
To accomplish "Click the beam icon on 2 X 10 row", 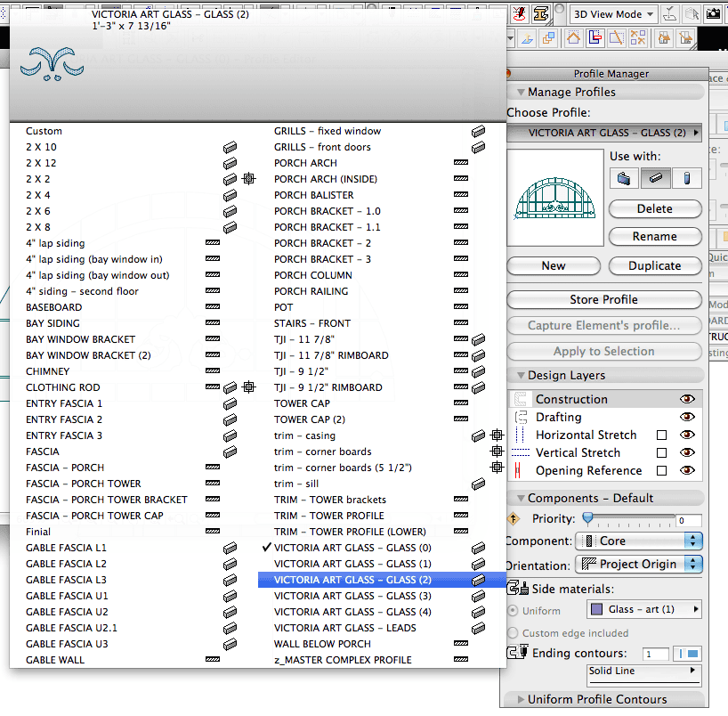I will click(x=230, y=147).
